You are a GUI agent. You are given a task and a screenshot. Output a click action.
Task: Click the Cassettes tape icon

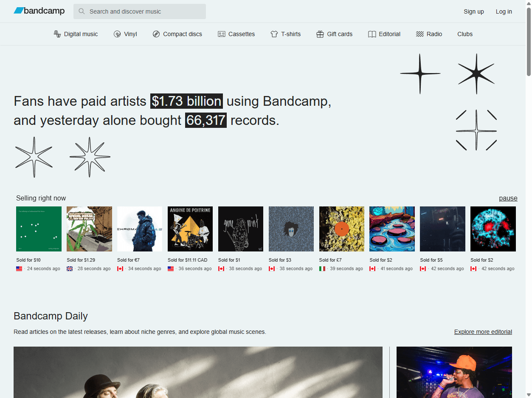click(x=222, y=34)
